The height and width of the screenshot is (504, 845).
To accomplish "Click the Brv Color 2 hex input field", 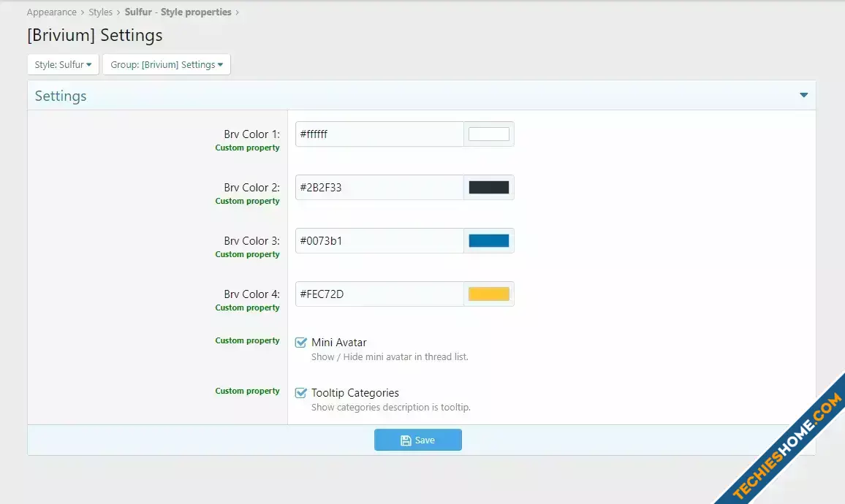I will pyautogui.click(x=379, y=188).
